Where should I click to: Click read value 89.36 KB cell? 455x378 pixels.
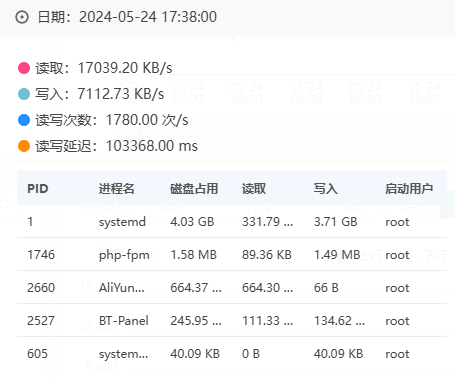click(267, 255)
